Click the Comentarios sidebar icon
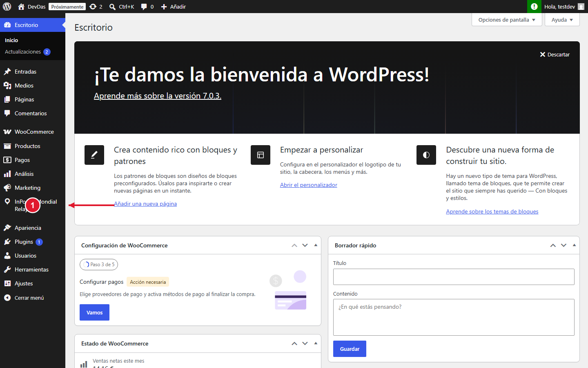This screenshot has height=368, width=588. pos(7,113)
